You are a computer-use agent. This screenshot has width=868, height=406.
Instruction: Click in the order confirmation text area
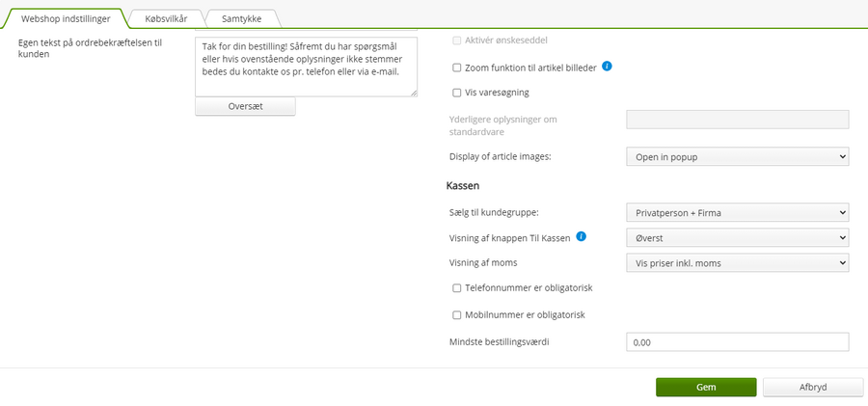[306, 67]
